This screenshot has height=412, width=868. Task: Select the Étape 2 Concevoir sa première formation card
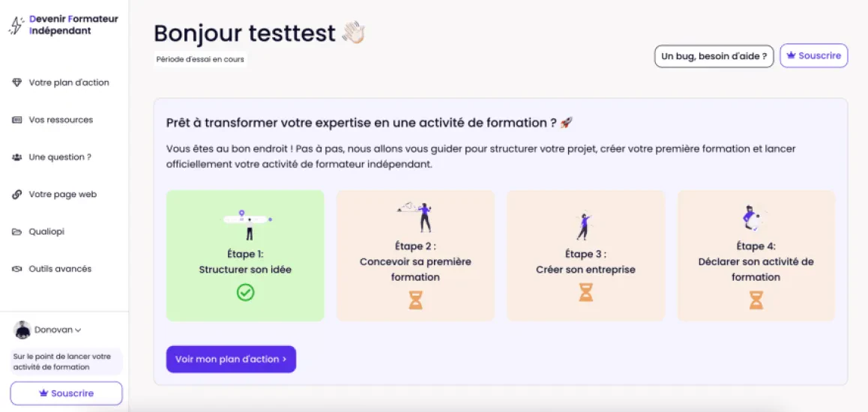pyautogui.click(x=416, y=255)
